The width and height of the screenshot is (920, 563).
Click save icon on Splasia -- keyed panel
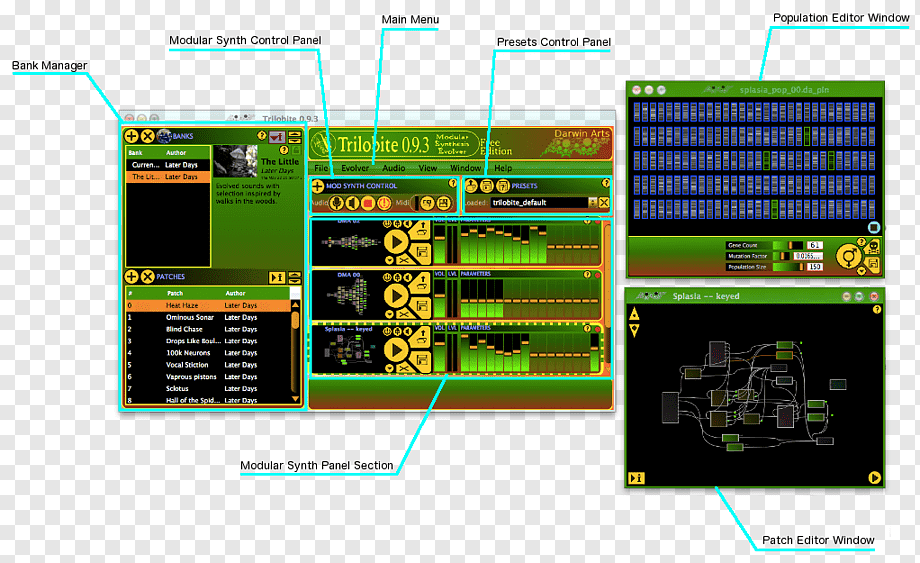point(422,360)
